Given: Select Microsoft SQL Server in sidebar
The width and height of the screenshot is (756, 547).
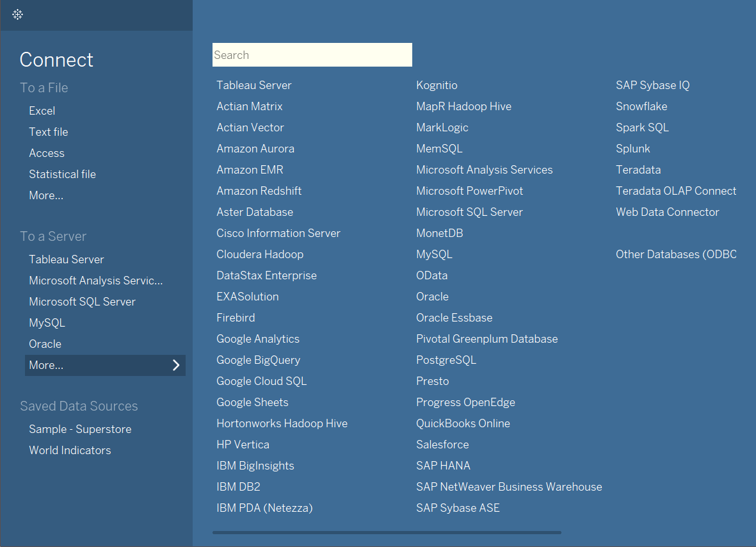Looking at the screenshot, I should 83,302.
